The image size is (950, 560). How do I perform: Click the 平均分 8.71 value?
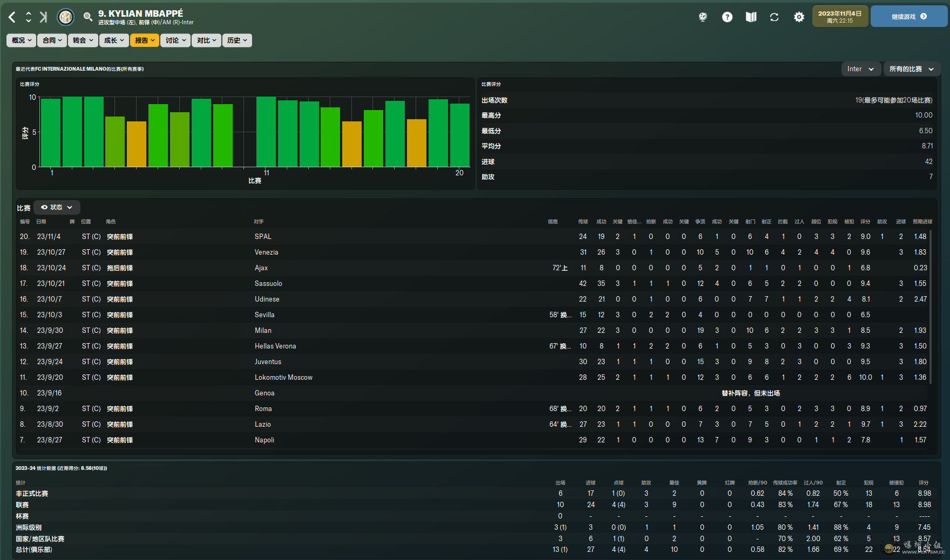927,146
